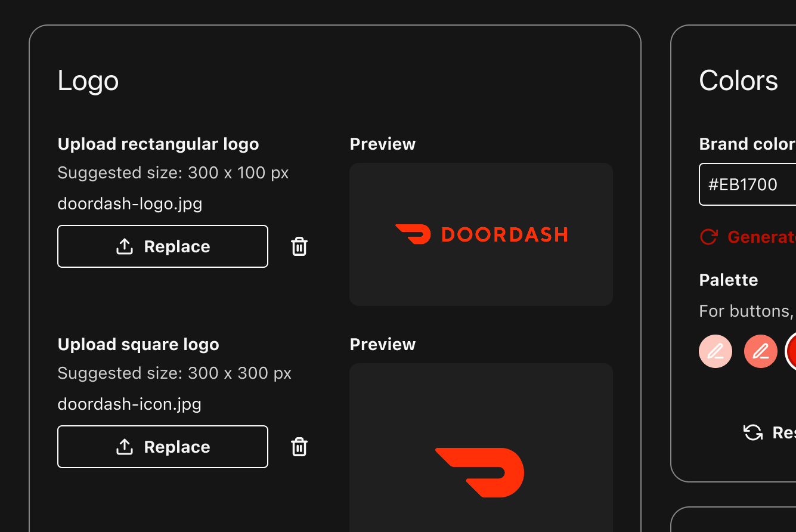The height and width of the screenshot is (532, 796).
Task: Click the 'Upload square logo' label
Action: tap(138, 345)
